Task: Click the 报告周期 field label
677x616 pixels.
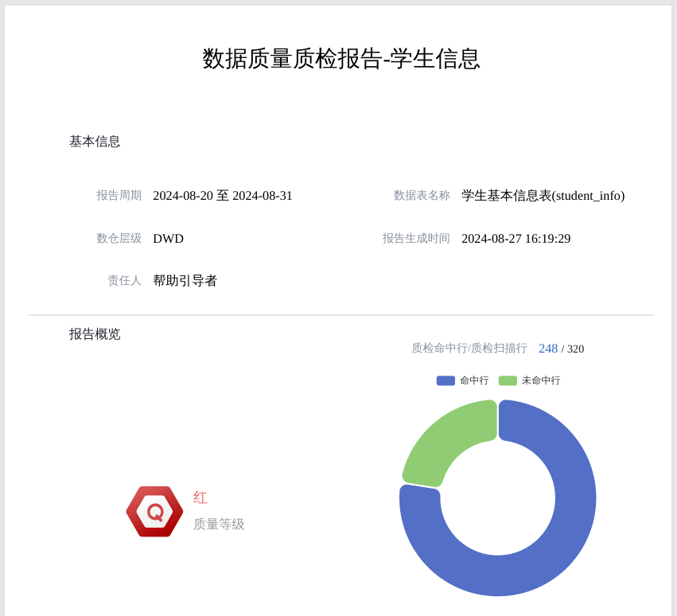Action: (119, 195)
